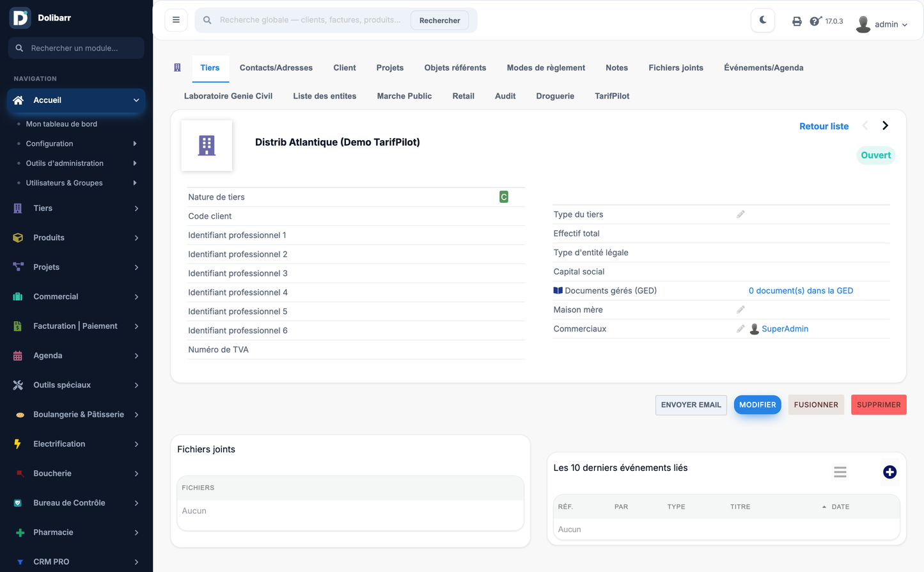Open the 0 document(s) dans la GED link

[801, 290]
